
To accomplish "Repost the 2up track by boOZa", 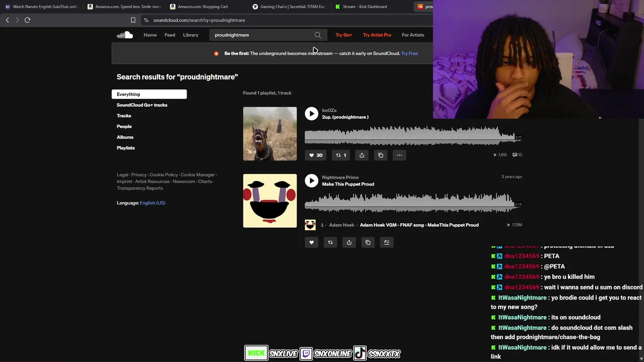I will pos(341,155).
